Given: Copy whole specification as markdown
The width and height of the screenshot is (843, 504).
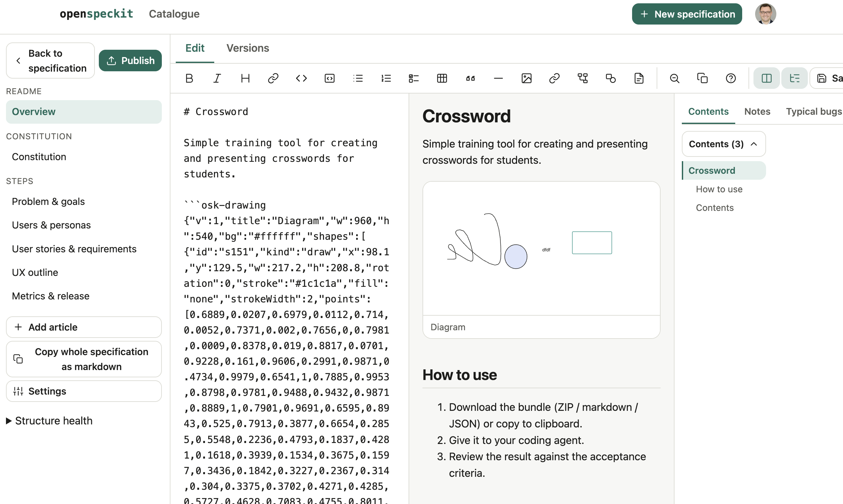Looking at the screenshot, I should (x=84, y=359).
